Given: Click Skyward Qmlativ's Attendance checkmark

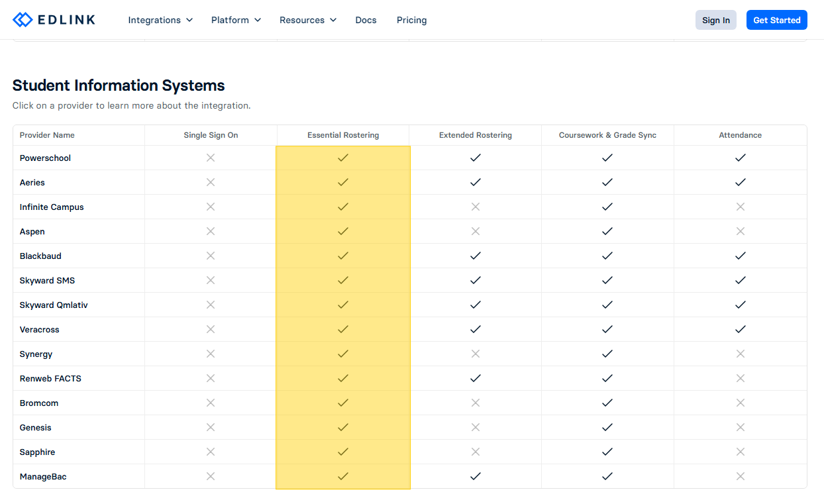Looking at the screenshot, I should pyautogui.click(x=741, y=305).
